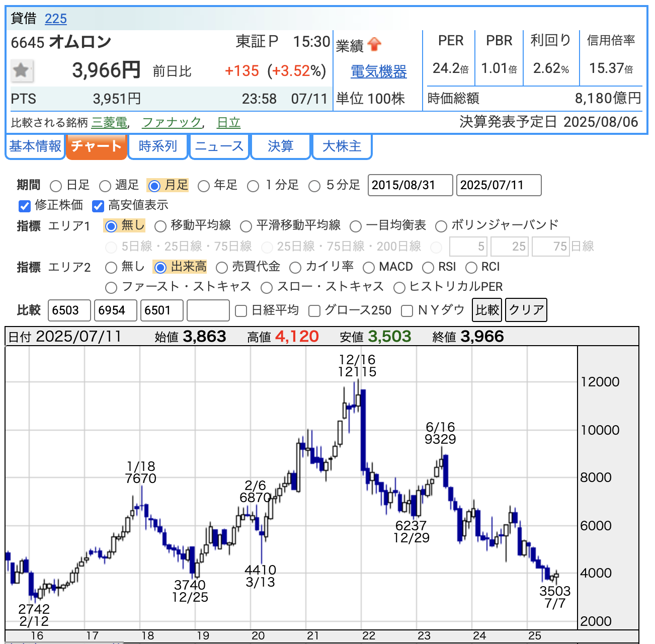The image size is (655, 644).
Task: Switch to the 時系列 tab
Action: coord(158,146)
